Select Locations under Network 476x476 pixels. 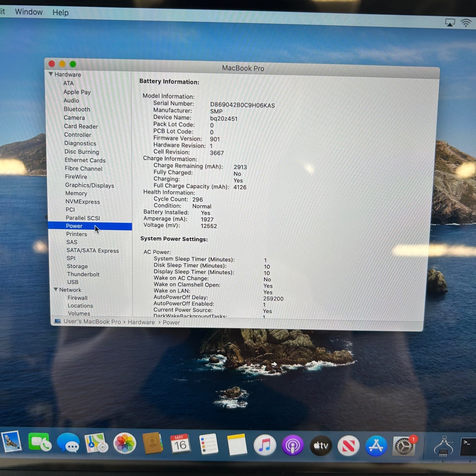coord(80,306)
